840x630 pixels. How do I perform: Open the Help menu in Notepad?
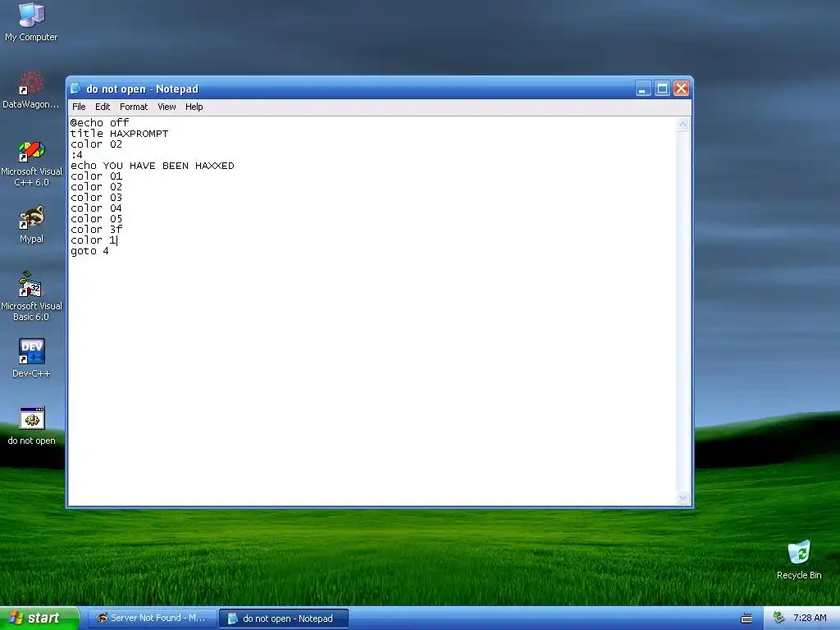(194, 107)
